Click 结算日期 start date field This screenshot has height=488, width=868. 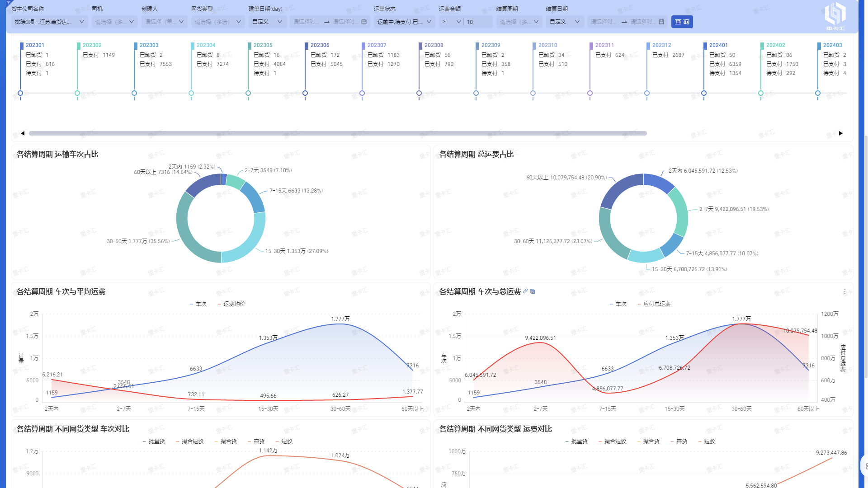pos(604,22)
